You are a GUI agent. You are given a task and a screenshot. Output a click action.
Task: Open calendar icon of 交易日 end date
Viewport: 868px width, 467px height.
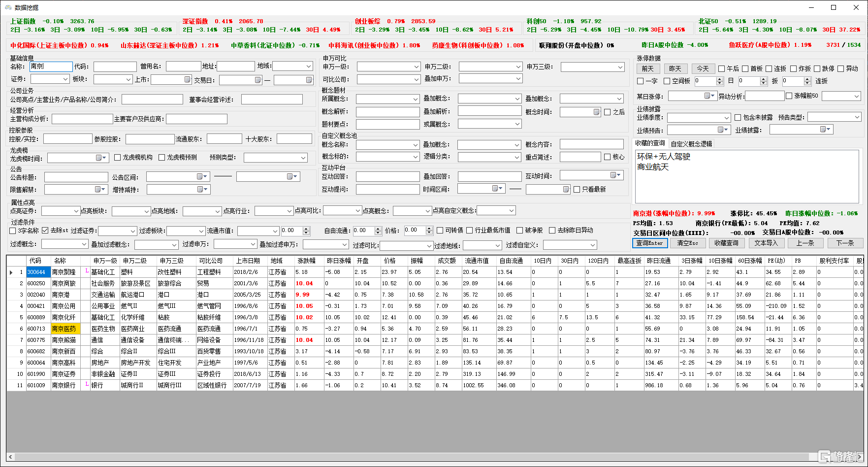click(309, 80)
